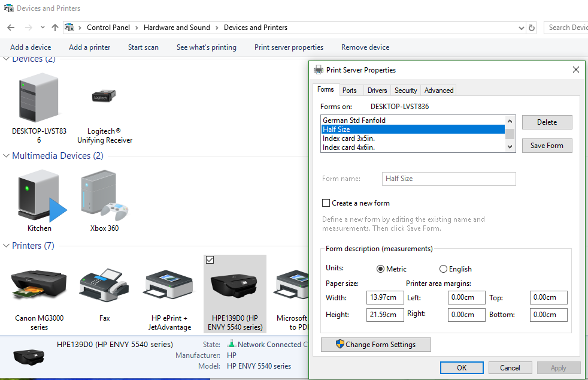588x380 pixels.
Task: Click the back navigation arrow
Action: 10,27
